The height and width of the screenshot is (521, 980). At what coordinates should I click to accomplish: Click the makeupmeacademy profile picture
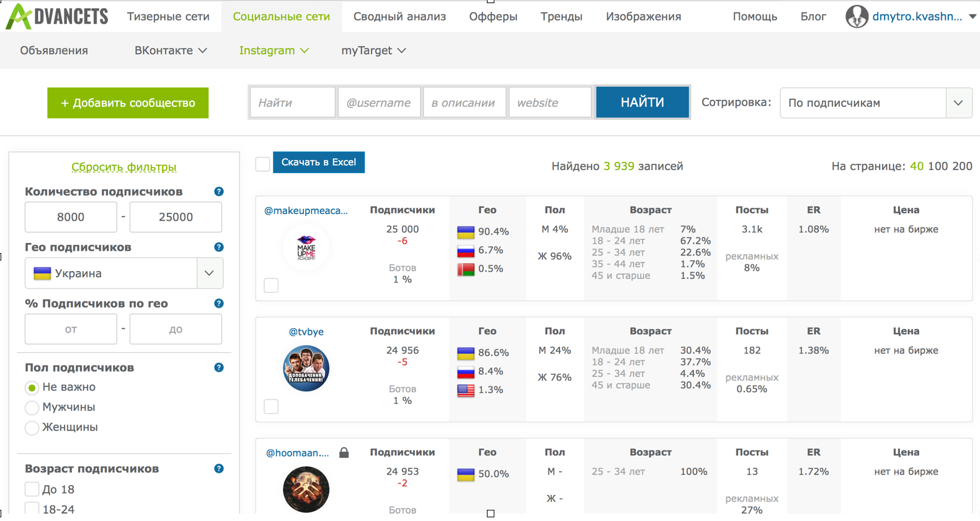[306, 247]
